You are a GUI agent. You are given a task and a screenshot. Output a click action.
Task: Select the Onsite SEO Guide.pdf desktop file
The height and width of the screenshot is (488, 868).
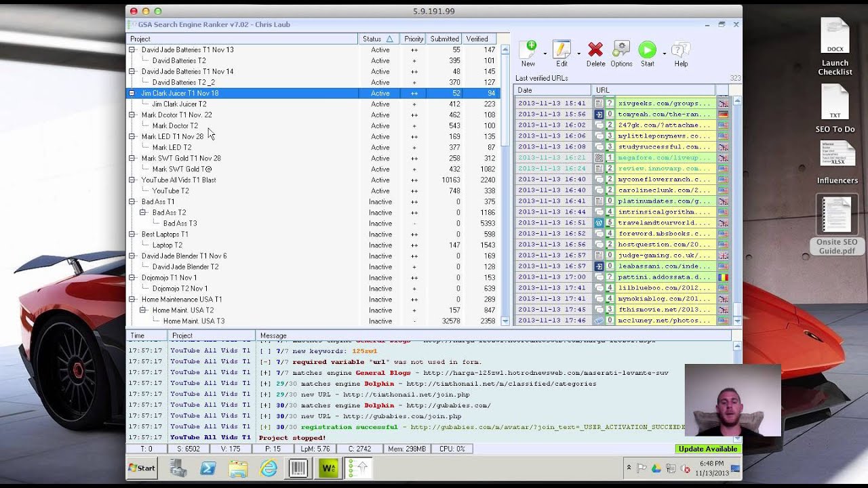(837, 226)
